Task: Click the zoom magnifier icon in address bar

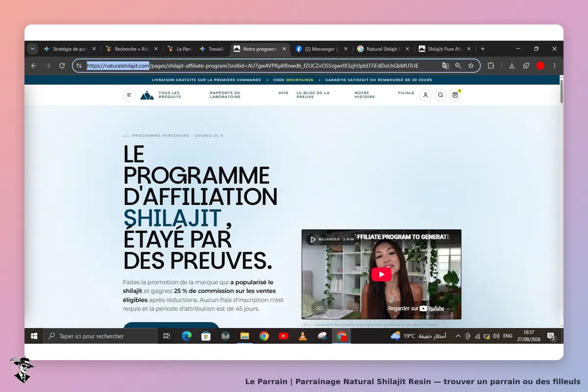Action: 458,66
